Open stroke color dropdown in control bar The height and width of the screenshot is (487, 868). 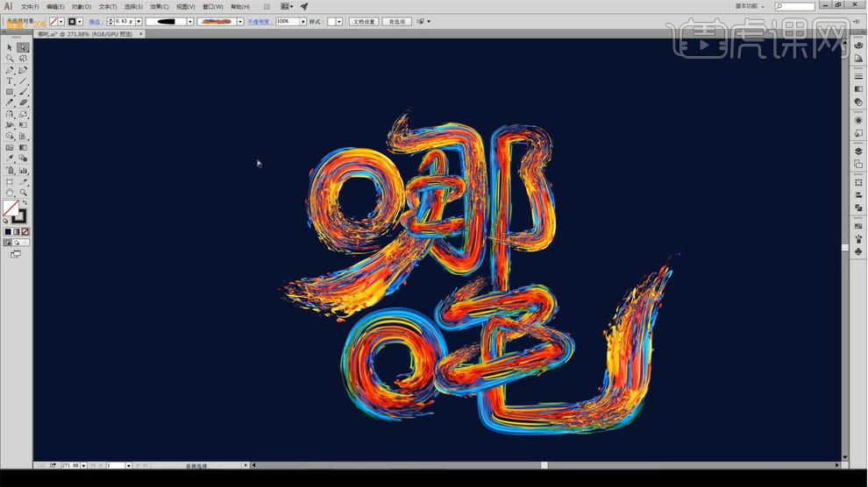coord(80,22)
